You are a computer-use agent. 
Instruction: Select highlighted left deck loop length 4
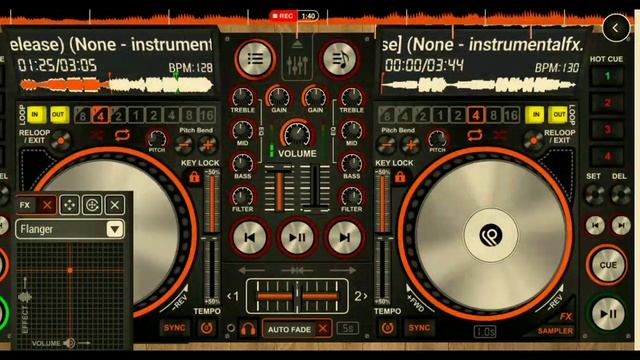pos(100,115)
